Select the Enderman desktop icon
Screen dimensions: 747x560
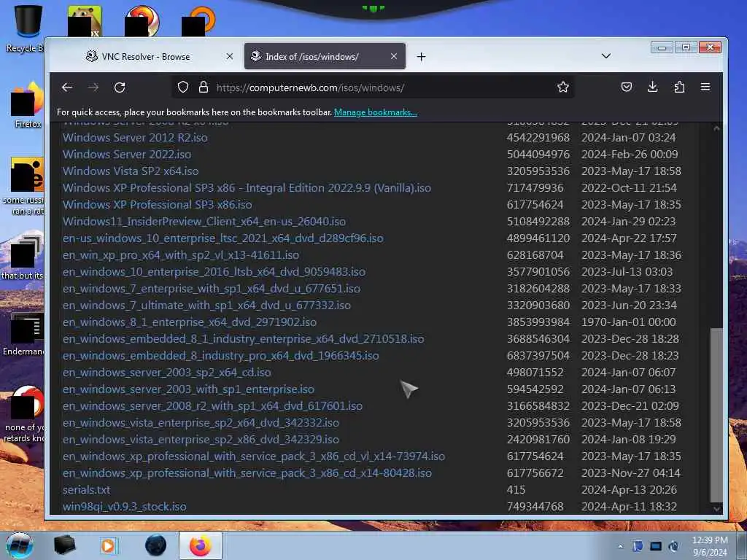tap(24, 335)
